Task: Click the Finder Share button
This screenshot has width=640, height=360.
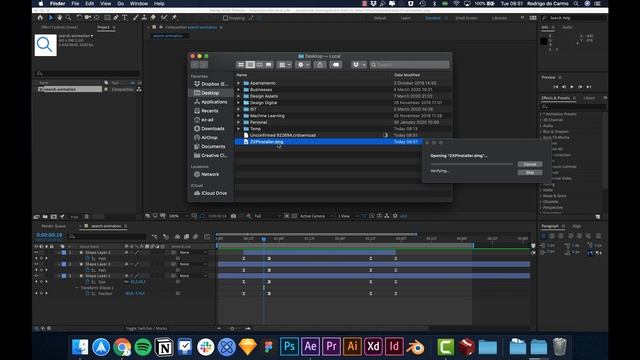Action: (x=320, y=64)
